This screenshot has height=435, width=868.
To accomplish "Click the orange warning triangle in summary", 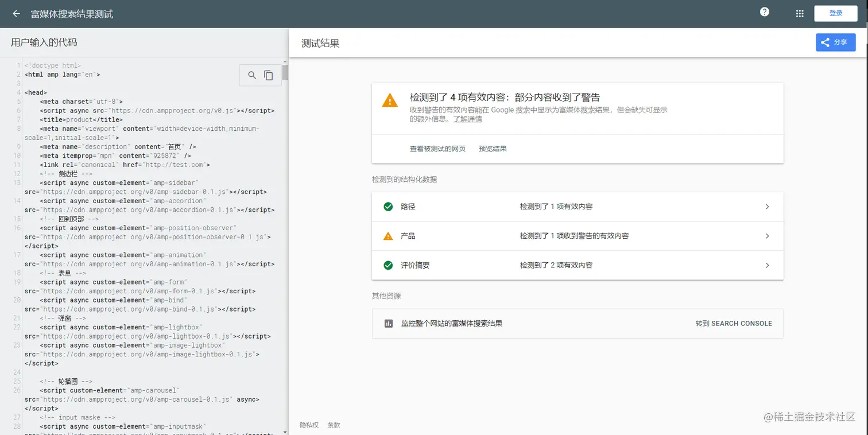I will click(390, 100).
